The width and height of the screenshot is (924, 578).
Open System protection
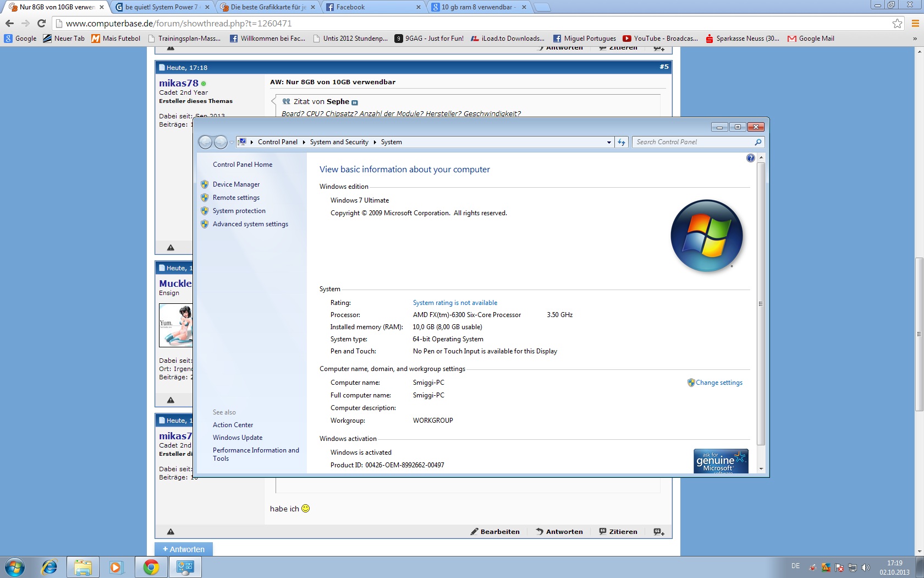pos(239,211)
